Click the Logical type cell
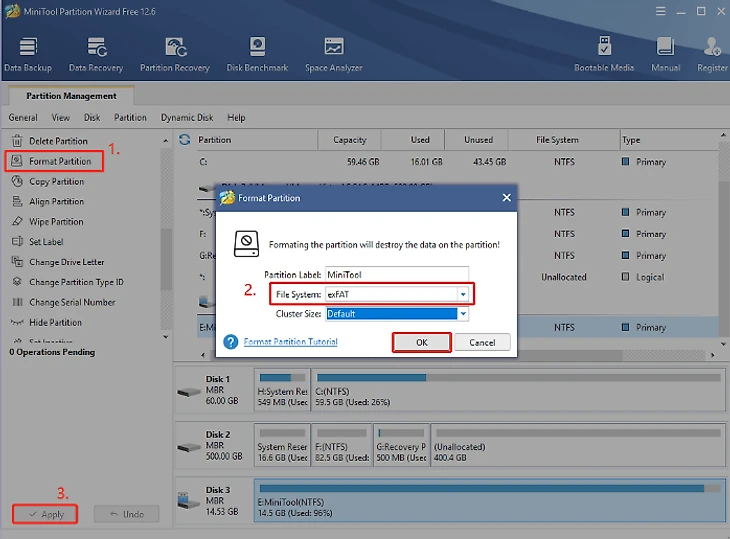The image size is (730, 539). click(x=650, y=277)
